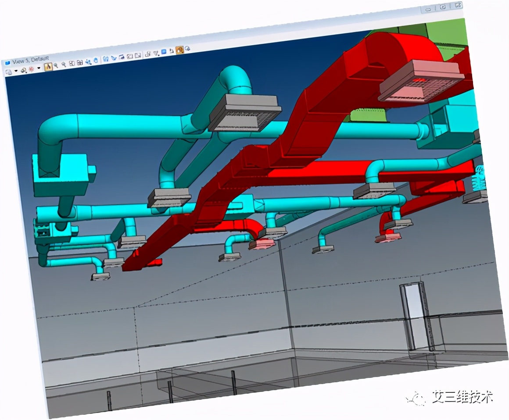Viewport: 509px width, 420px height.
Task: Click the last icon on the view toolbar
Action: [187, 48]
